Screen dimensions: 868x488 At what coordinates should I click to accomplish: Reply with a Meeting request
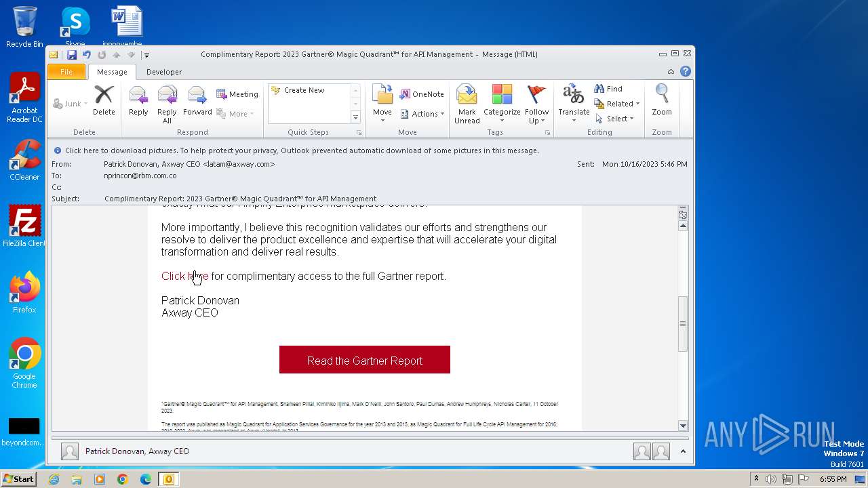pyautogui.click(x=237, y=94)
